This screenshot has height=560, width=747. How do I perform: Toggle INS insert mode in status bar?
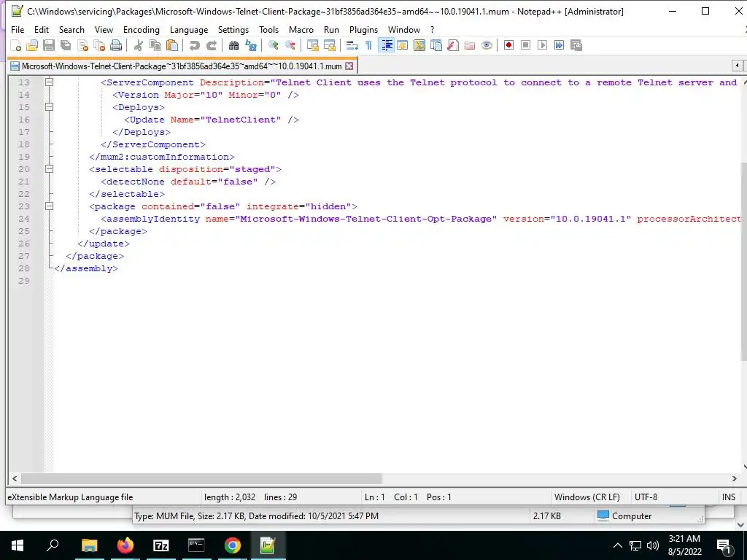729,497
